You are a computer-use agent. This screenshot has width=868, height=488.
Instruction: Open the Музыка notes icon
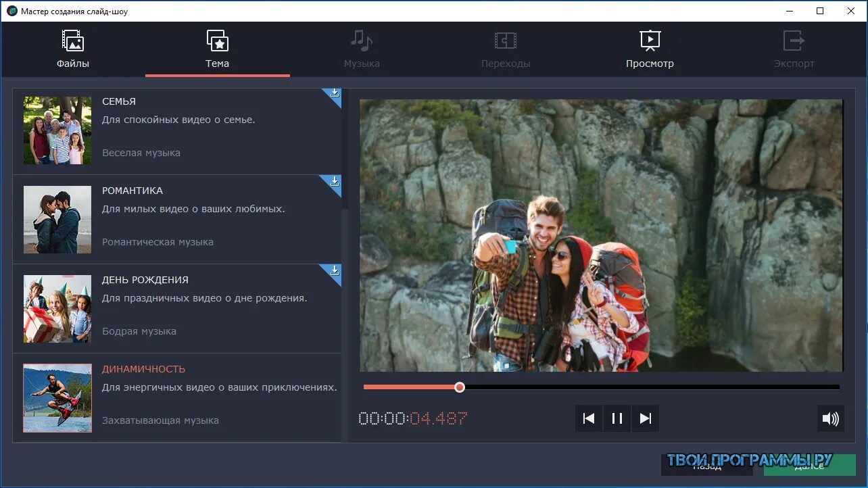click(361, 41)
